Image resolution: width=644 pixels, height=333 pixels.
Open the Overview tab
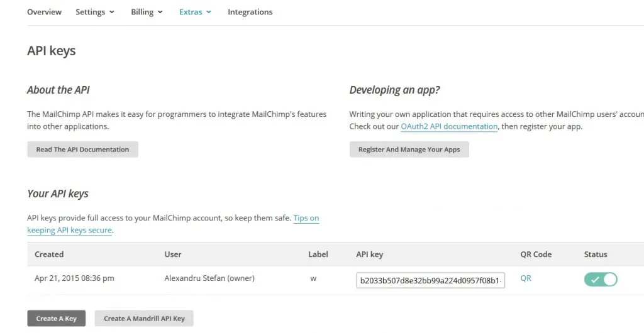44,12
